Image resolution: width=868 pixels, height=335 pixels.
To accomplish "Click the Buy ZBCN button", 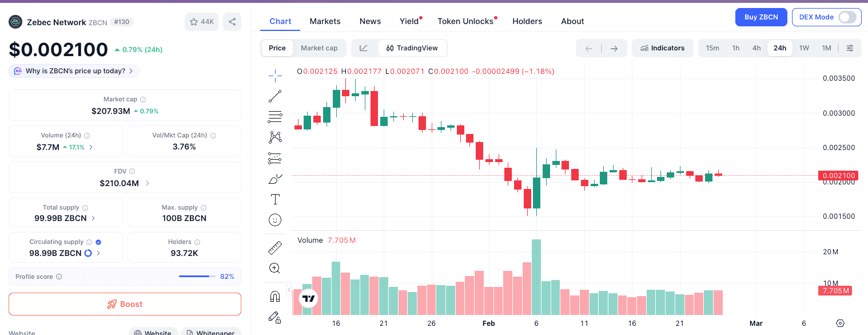I will [x=761, y=17].
